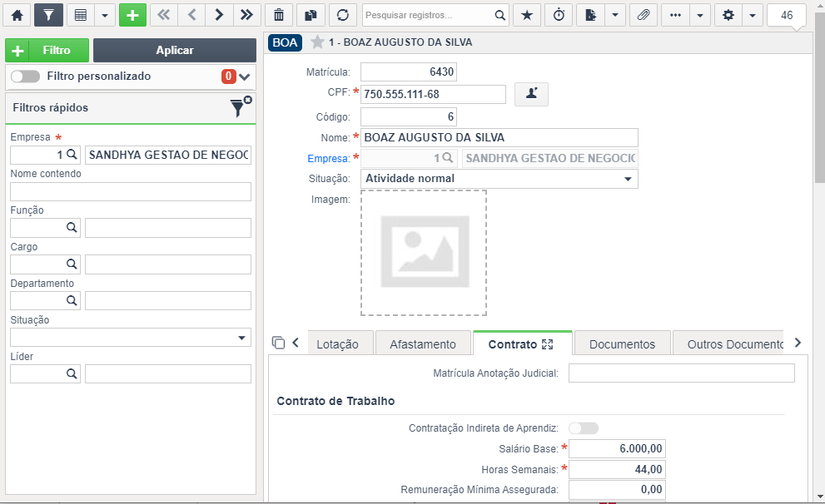Viewport: 825px width, 504px height.
Task: Open tab list copy icon
Action: (x=278, y=343)
